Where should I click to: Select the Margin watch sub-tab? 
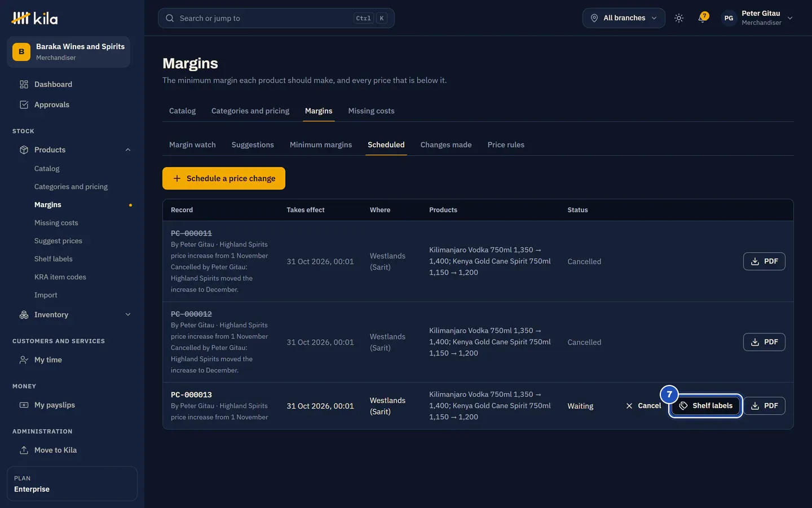(x=192, y=145)
